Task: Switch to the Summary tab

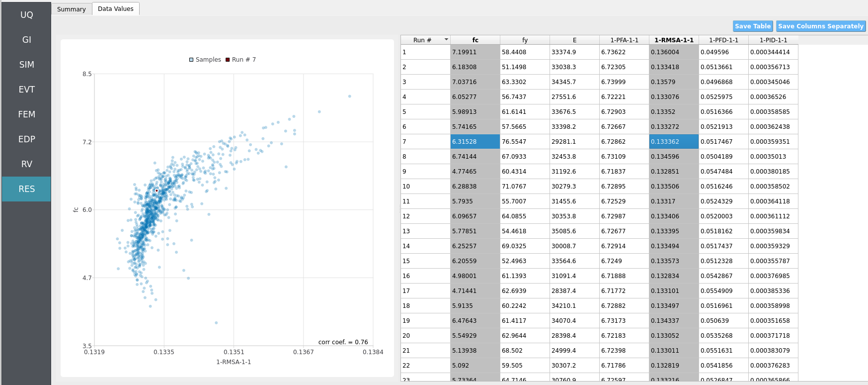Action: tap(72, 9)
